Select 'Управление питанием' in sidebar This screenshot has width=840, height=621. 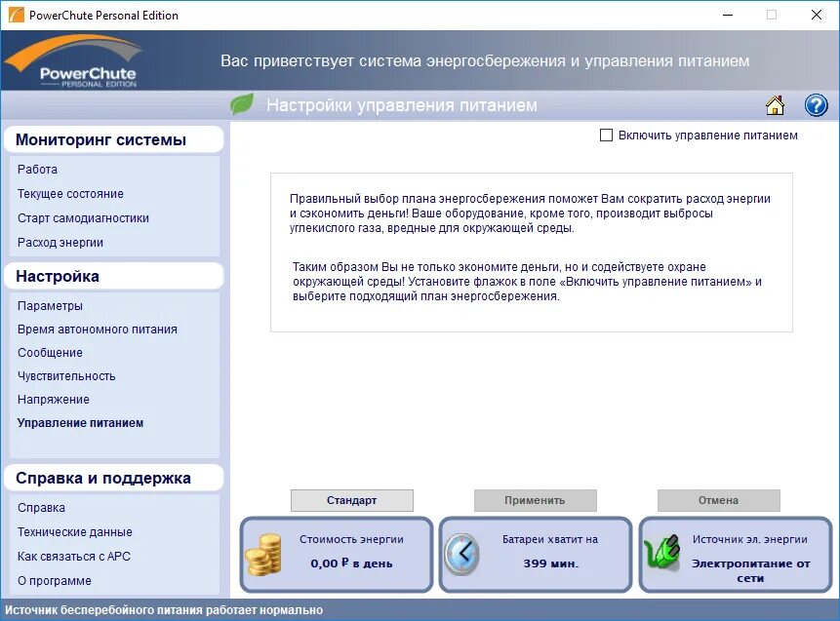pos(80,423)
